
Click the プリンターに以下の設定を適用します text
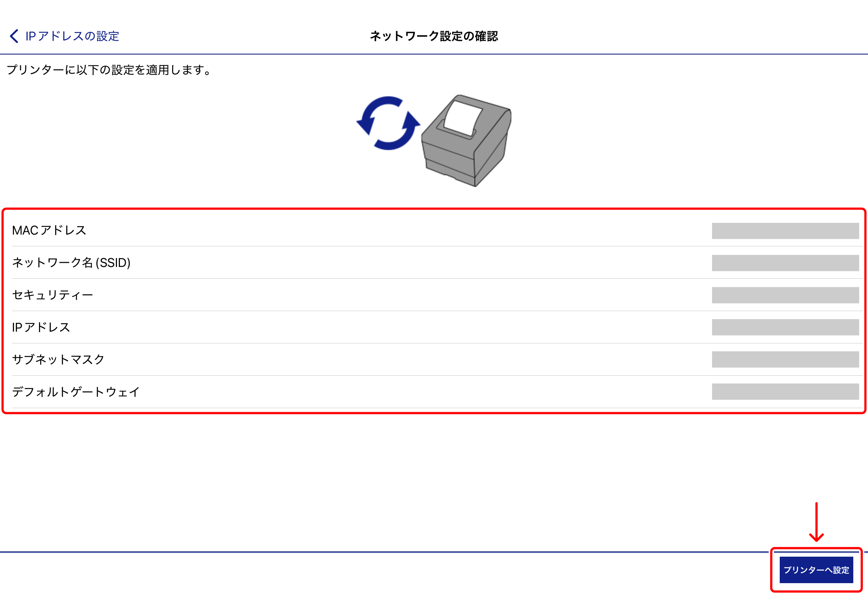click(108, 69)
